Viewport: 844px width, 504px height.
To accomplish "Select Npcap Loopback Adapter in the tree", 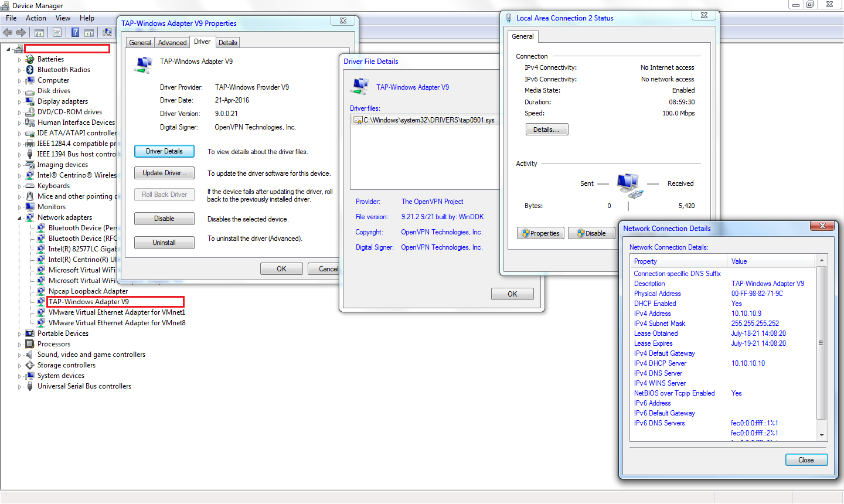I will (x=88, y=291).
